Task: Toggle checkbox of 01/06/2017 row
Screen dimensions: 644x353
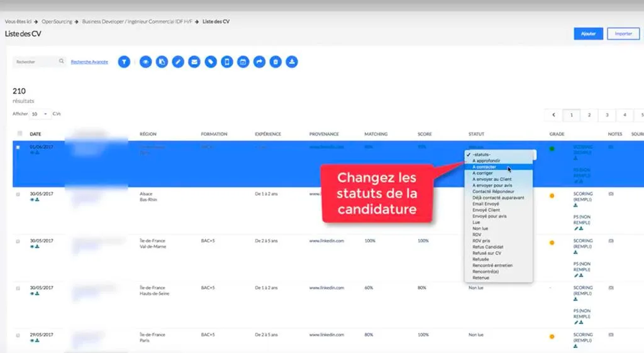Action: coord(18,147)
